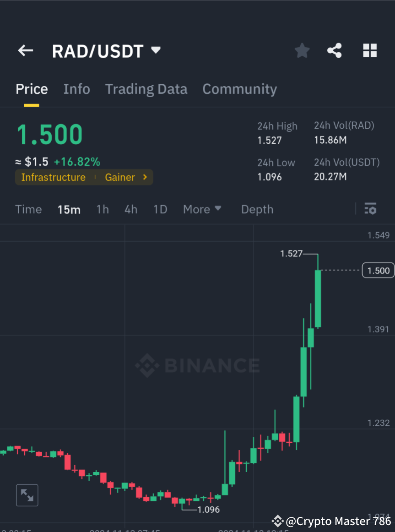Expand the More timeframe dropdown
The image size is (395, 532).
[202, 209]
